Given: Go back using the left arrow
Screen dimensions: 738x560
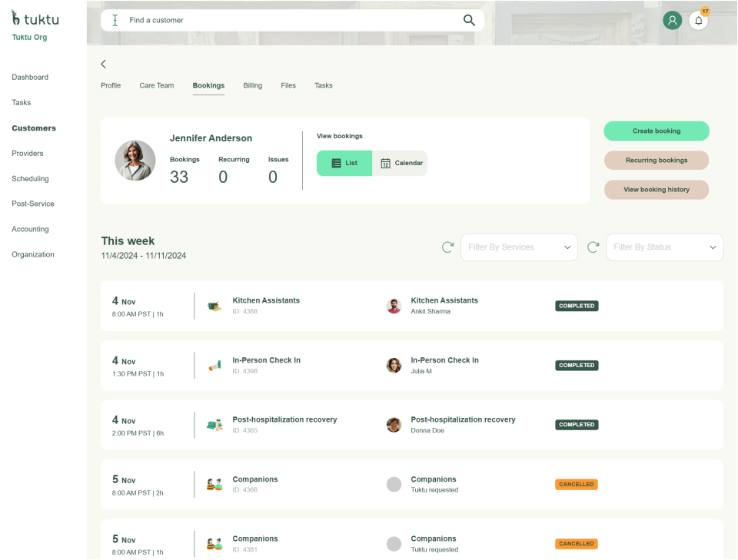Looking at the screenshot, I should click(104, 65).
